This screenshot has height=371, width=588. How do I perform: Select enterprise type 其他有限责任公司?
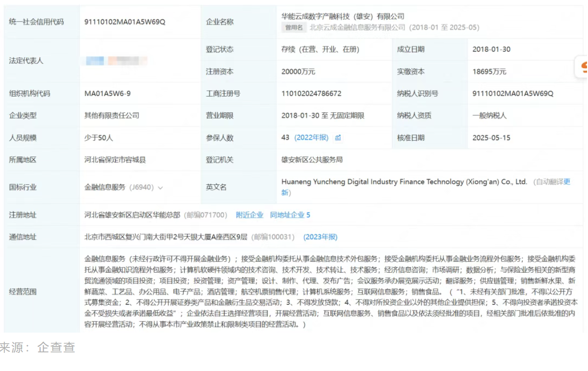(112, 116)
